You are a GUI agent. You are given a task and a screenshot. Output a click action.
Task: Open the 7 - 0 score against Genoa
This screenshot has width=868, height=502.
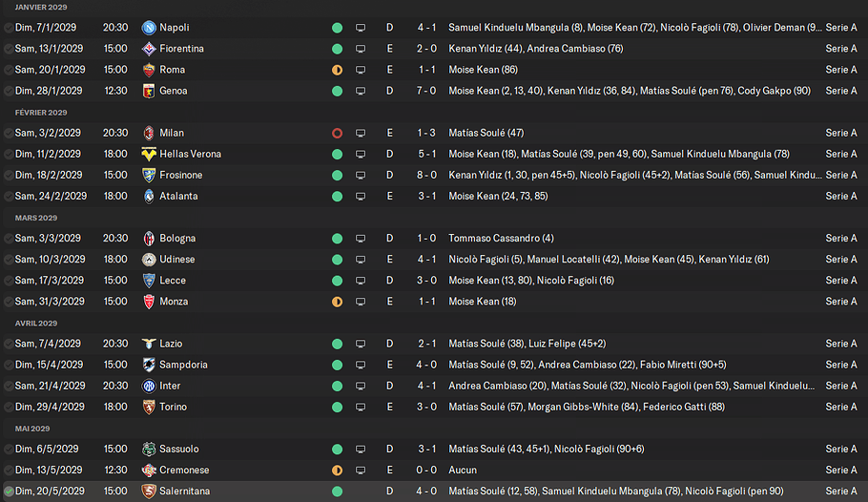point(426,91)
